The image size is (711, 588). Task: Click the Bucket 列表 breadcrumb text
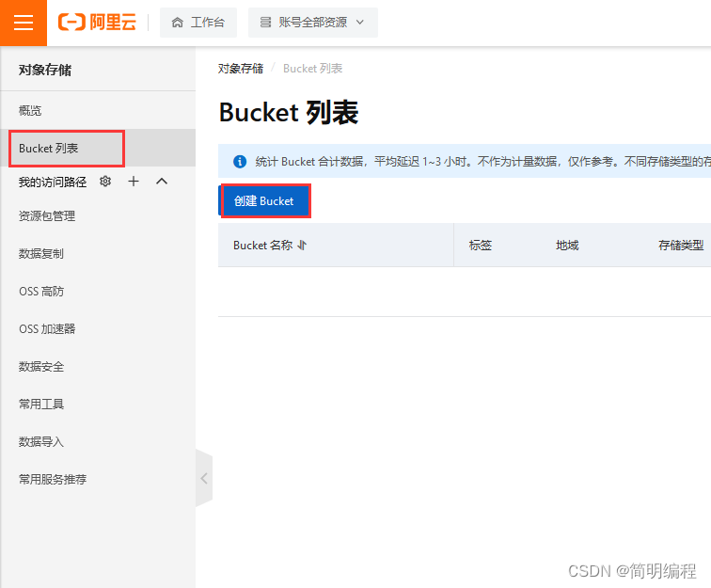click(x=313, y=69)
